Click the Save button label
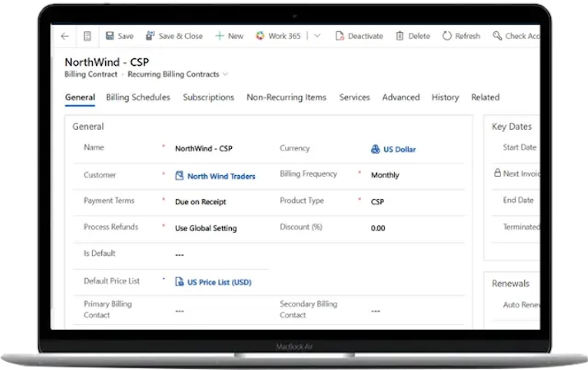The image size is (588, 370). pos(126,36)
